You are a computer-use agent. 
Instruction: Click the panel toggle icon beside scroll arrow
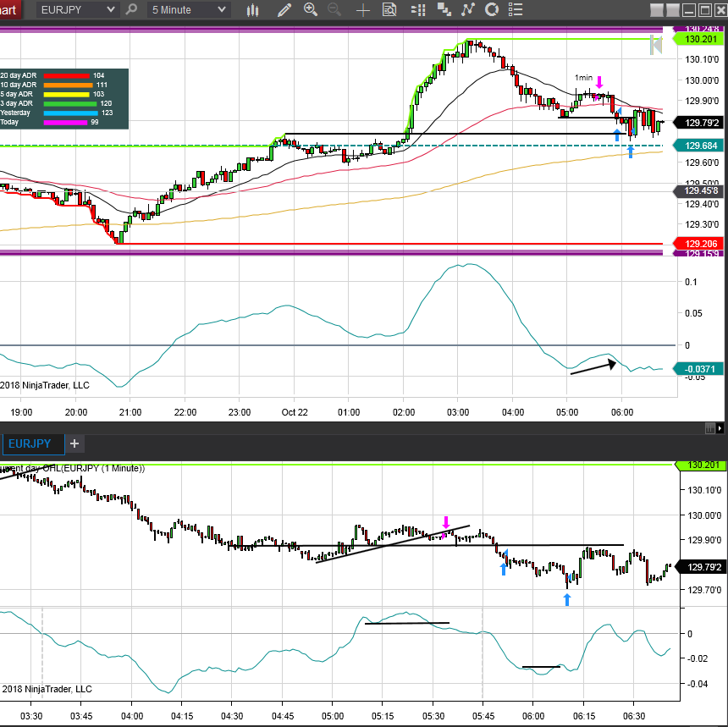tap(709, 428)
